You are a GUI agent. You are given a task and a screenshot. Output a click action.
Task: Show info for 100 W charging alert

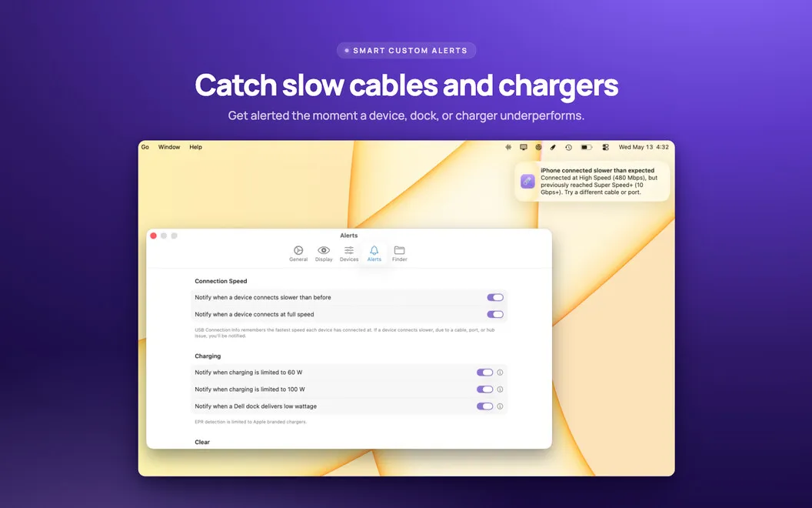pos(501,389)
